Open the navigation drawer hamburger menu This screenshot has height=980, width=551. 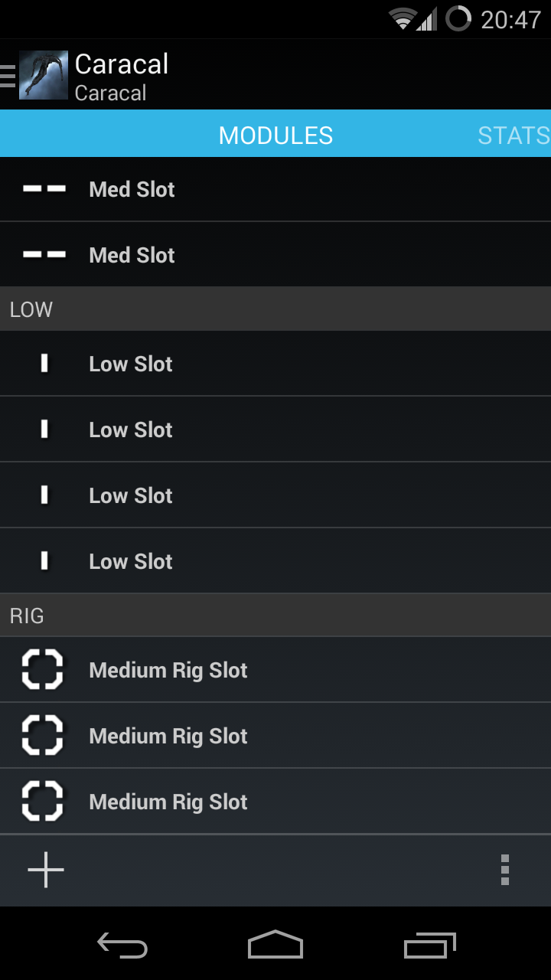[x=8, y=76]
